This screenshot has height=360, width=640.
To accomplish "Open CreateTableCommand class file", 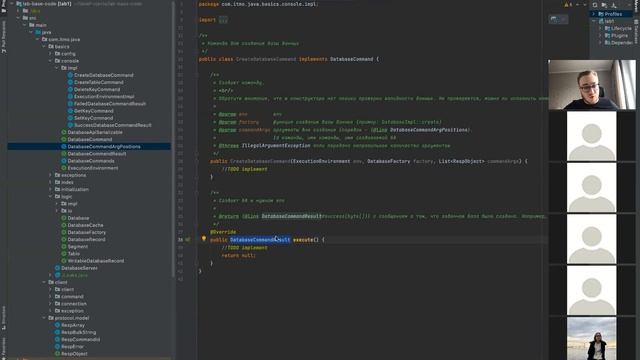I will [99, 82].
